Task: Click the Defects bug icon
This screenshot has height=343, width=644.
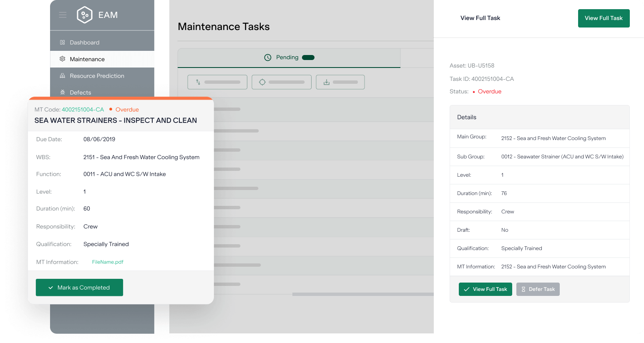Action: tap(63, 93)
